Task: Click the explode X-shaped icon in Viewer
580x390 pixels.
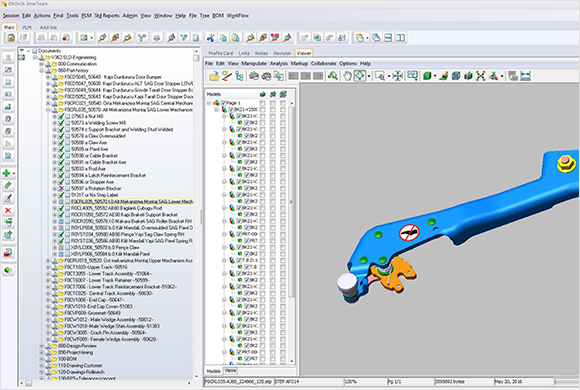Action: [480, 76]
